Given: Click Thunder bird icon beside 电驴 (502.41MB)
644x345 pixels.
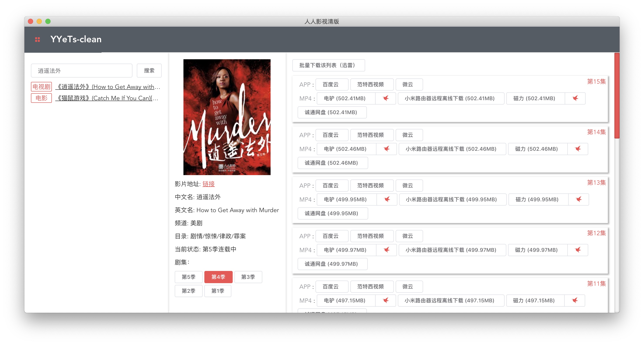Looking at the screenshot, I should pos(385,98).
